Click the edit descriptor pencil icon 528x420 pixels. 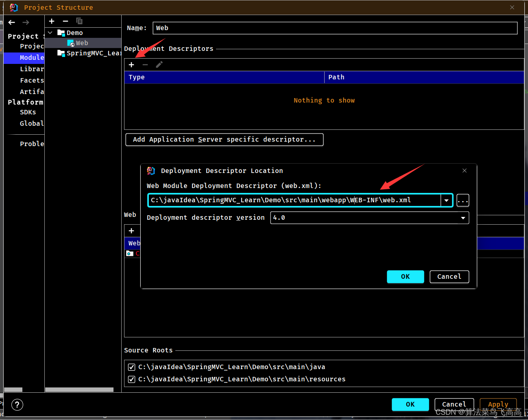159,65
